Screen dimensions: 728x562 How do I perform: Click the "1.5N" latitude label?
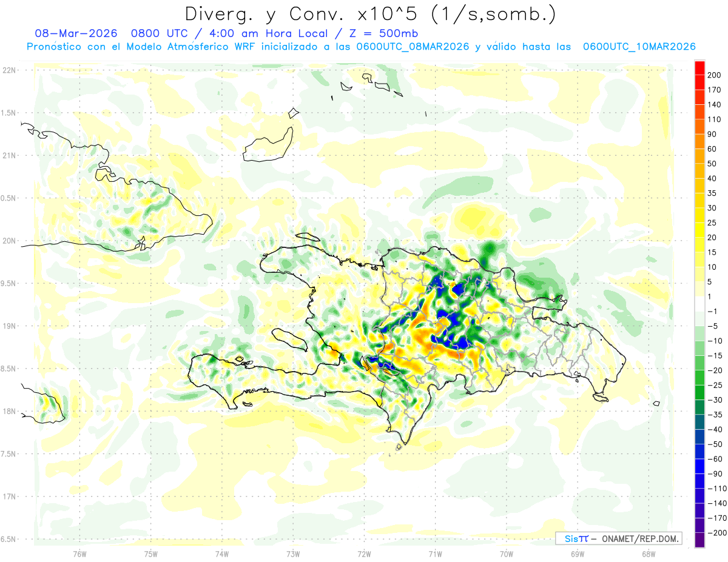coord(9,113)
